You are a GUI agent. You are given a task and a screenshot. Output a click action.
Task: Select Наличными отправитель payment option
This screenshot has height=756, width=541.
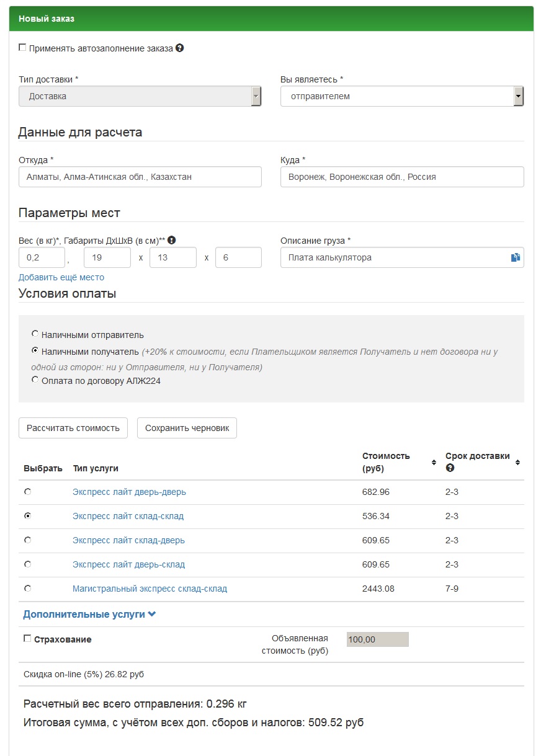35,334
